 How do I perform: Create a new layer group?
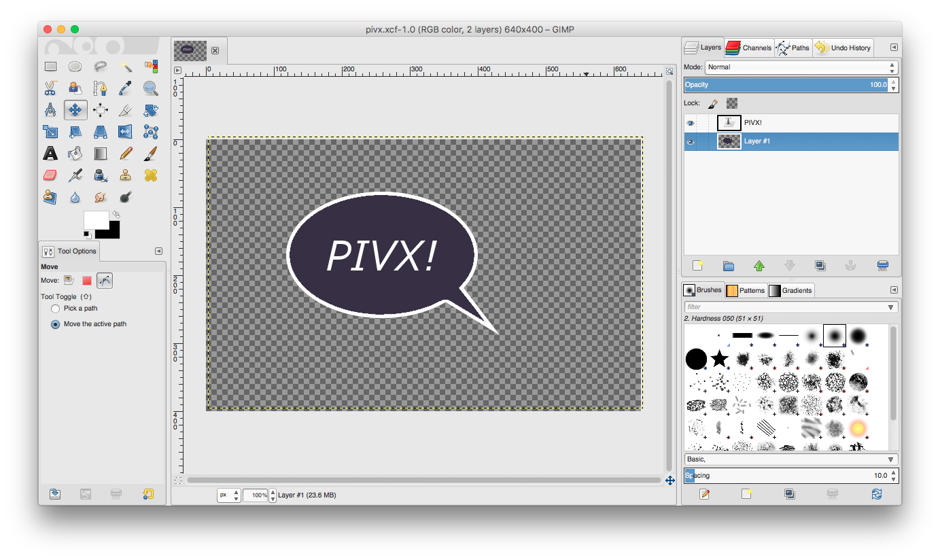[728, 266]
